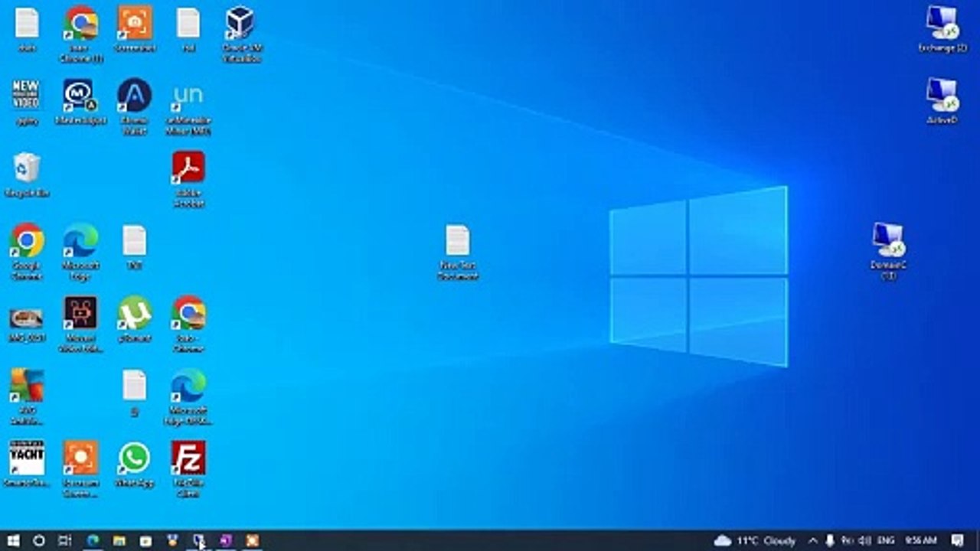Open the 9:56 AM clock flyout
Viewport: 980px width, 551px height.
[x=921, y=540]
